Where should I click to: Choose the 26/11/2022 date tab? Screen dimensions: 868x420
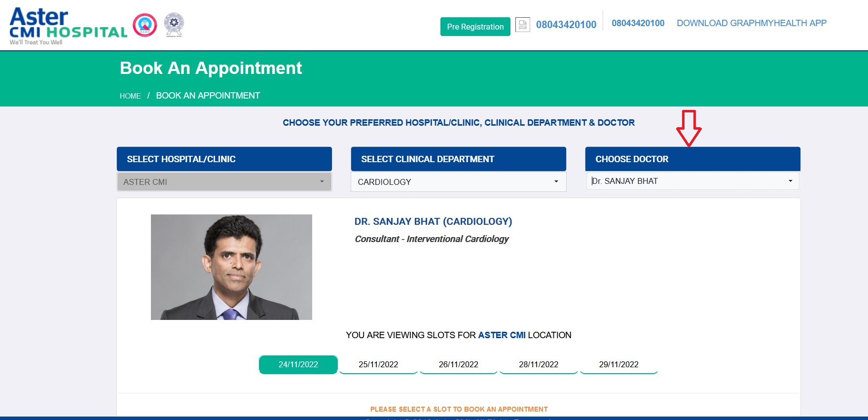[458, 364]
